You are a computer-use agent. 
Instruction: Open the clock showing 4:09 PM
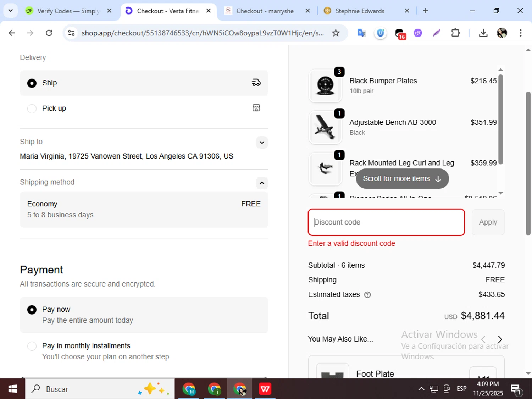click(488, 389)
